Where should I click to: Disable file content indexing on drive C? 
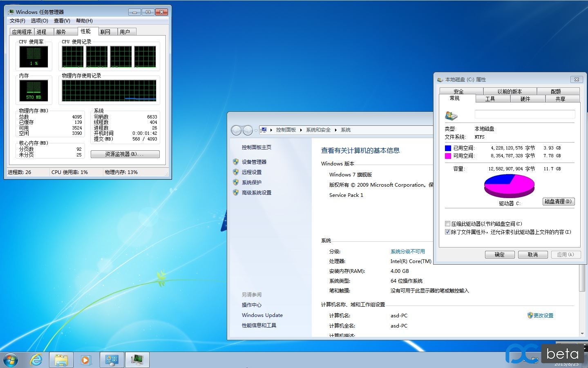448,232
